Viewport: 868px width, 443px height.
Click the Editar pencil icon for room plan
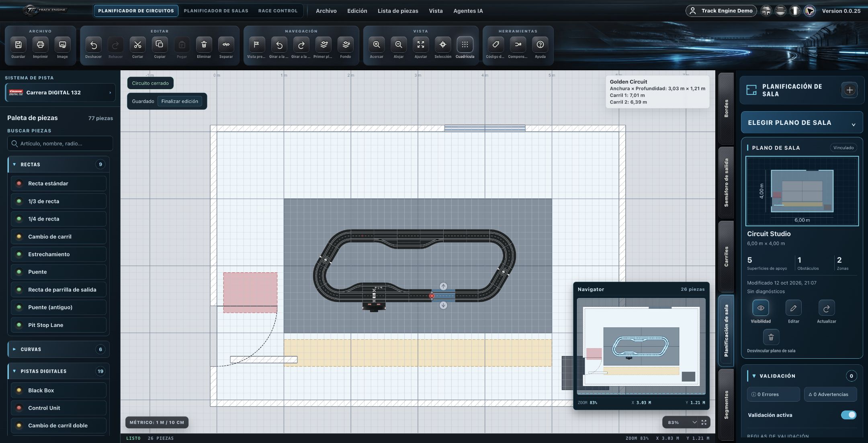click(x=793, y=308)
